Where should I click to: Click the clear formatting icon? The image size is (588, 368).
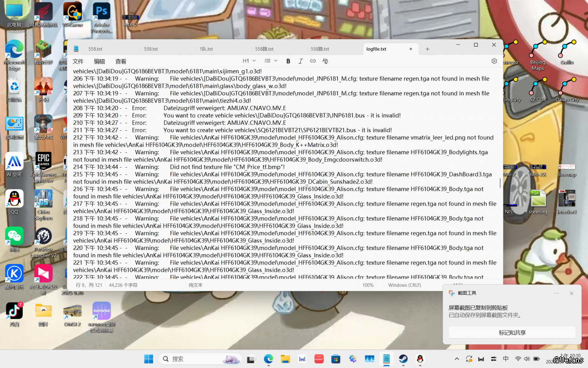(325, 61)
